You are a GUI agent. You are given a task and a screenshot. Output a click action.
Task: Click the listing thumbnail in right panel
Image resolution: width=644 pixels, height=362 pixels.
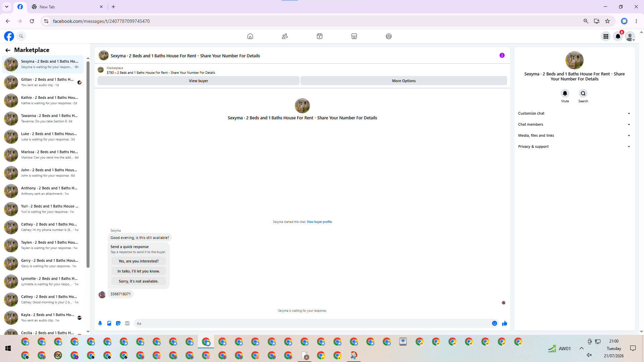[x=575, y=60]
